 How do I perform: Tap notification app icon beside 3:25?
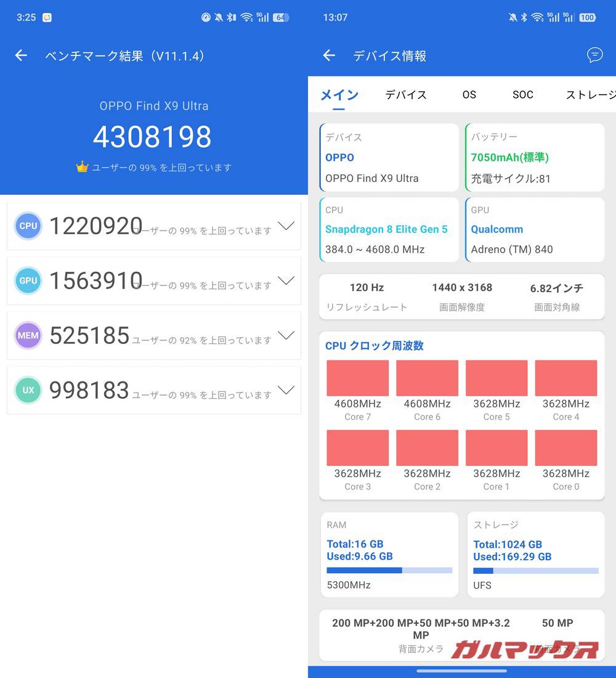point(47,17)
